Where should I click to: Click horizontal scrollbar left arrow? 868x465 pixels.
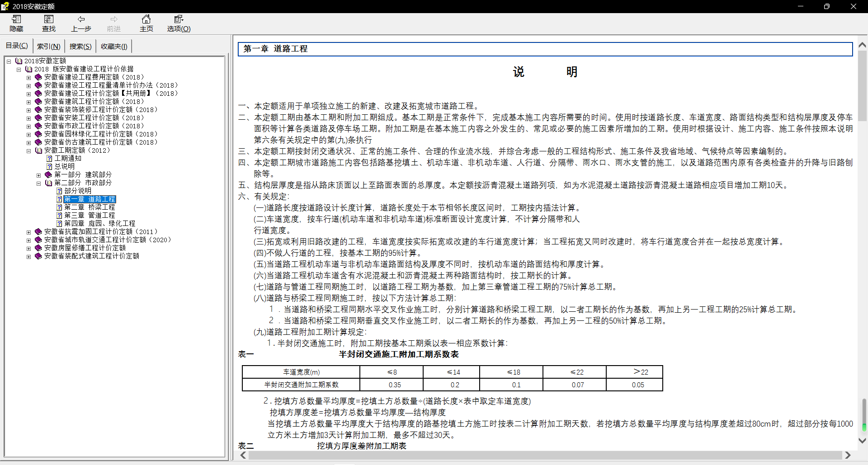[x=243, y=455]
